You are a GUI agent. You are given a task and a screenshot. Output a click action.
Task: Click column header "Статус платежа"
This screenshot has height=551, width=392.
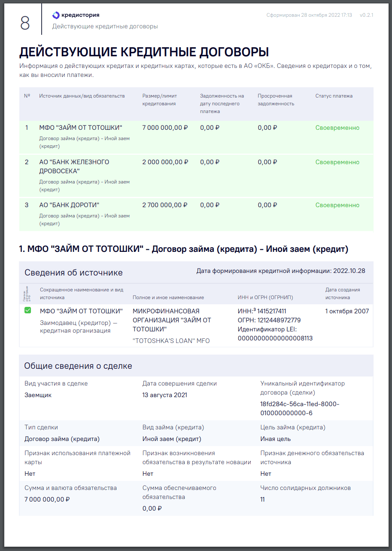point(334,96)
